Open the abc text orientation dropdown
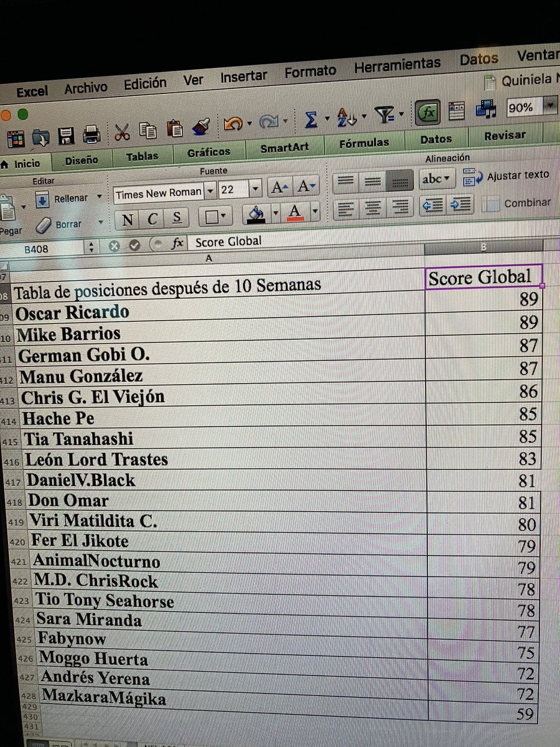 tap(436, 179)
